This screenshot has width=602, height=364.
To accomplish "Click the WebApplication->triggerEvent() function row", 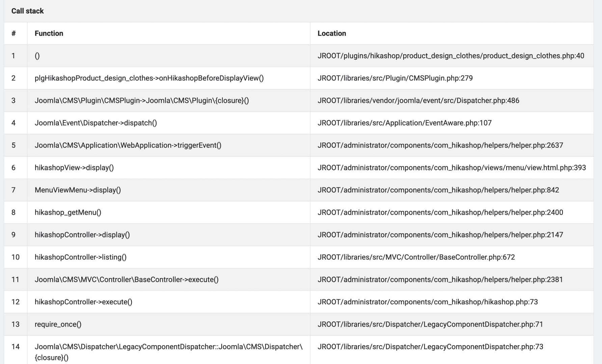I will pyautogui.click(x=128, y=145).
